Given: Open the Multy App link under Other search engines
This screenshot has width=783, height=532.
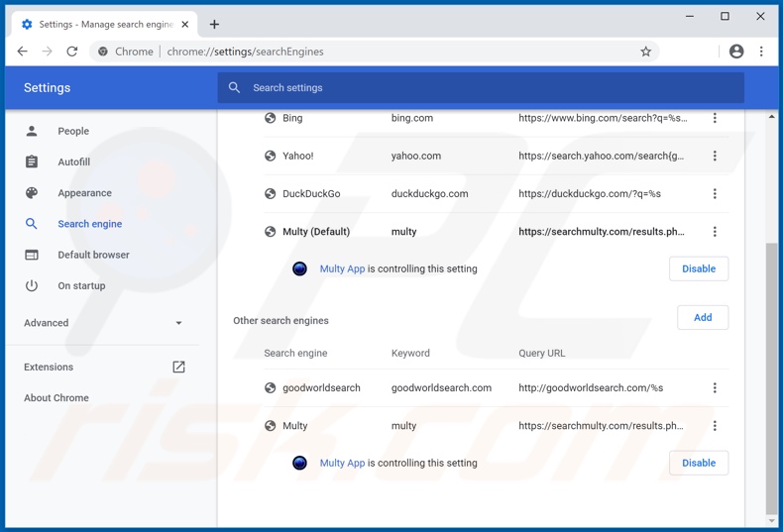Looking at the screenshot, I should (x=342, y=463).
